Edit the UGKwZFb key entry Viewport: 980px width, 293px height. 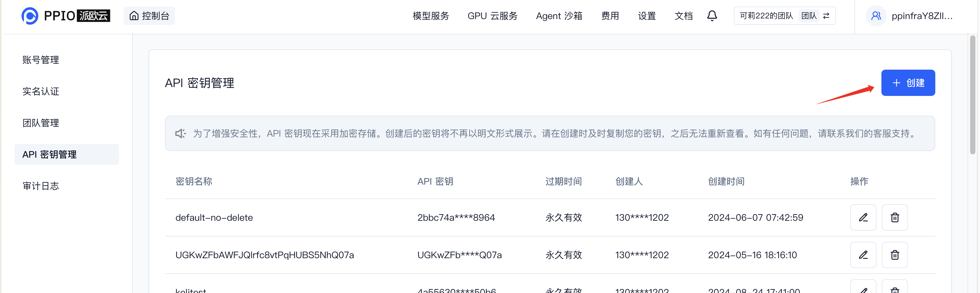(x=863, y=255)
